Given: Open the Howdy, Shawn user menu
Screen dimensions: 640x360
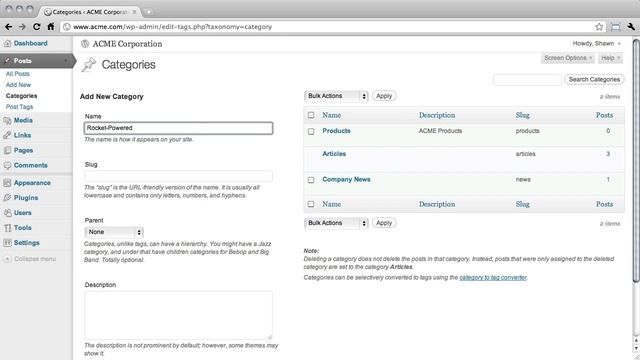Looking at the screenshot, I should (596, 43).
